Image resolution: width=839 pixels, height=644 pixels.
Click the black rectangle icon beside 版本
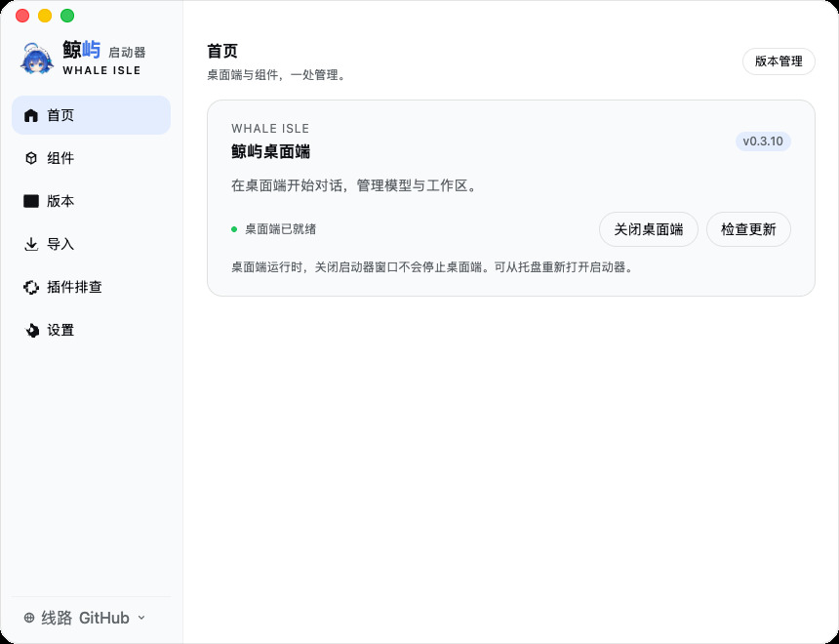[31, 201]
